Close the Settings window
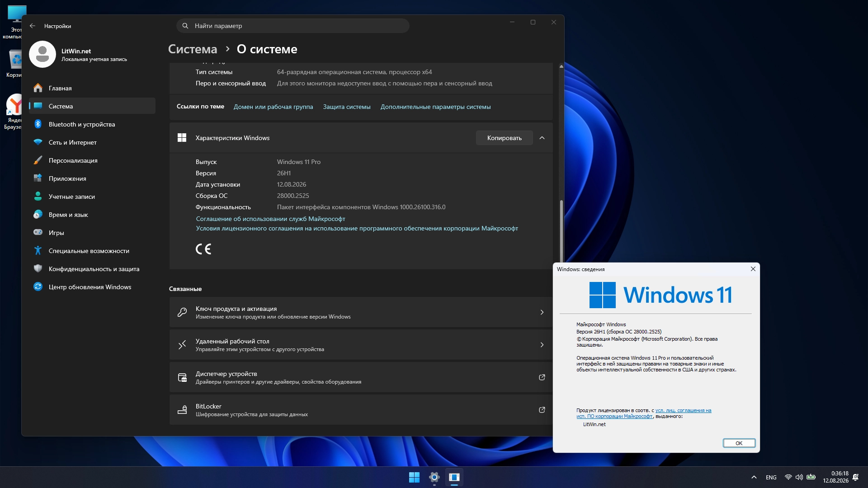 pyautogui.click(x=554, y=22)
